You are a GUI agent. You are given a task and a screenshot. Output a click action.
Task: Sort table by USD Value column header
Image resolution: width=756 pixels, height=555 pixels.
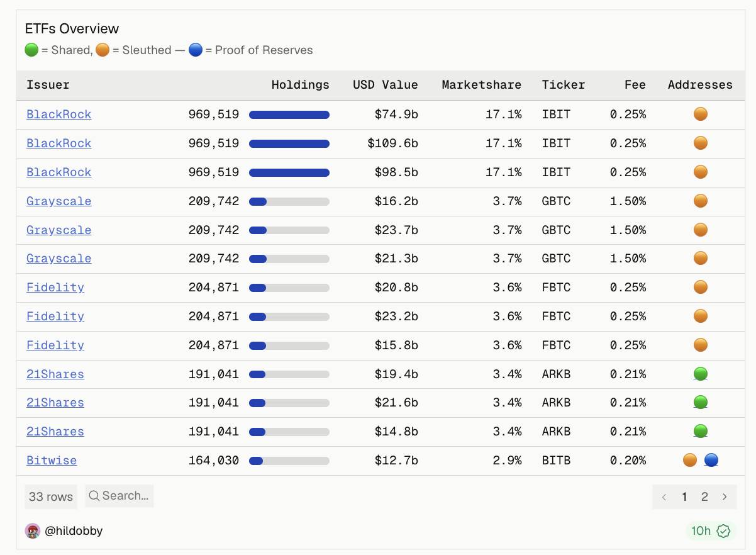click(385, 85)
